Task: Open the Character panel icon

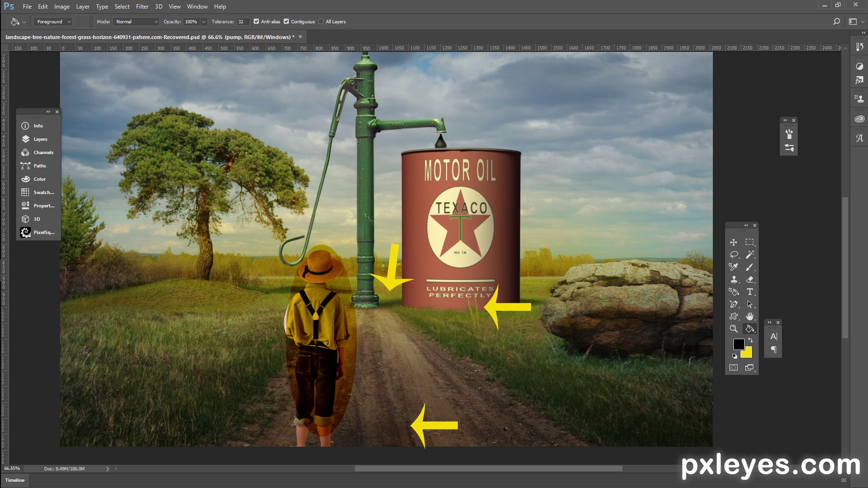Action: coord(773,337)
